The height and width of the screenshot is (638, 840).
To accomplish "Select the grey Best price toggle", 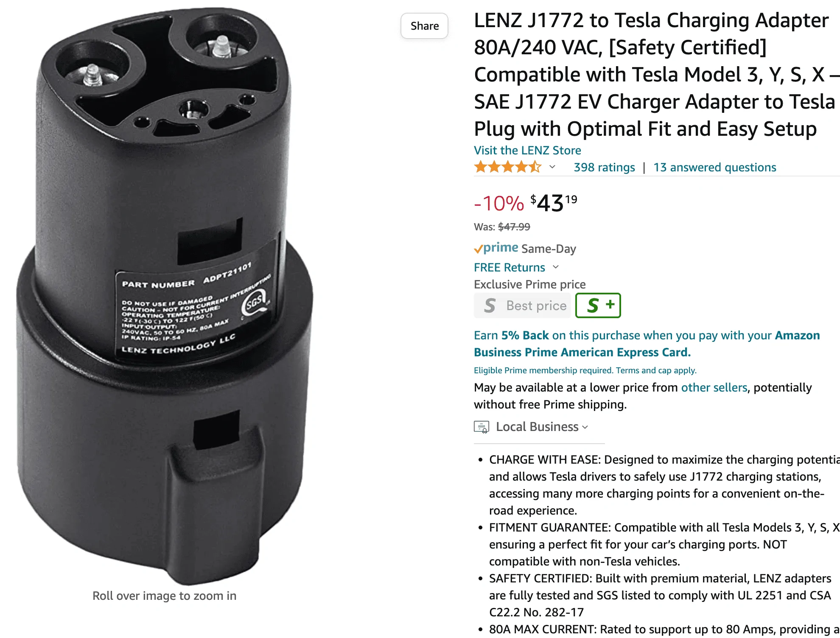I will [522, 305].
